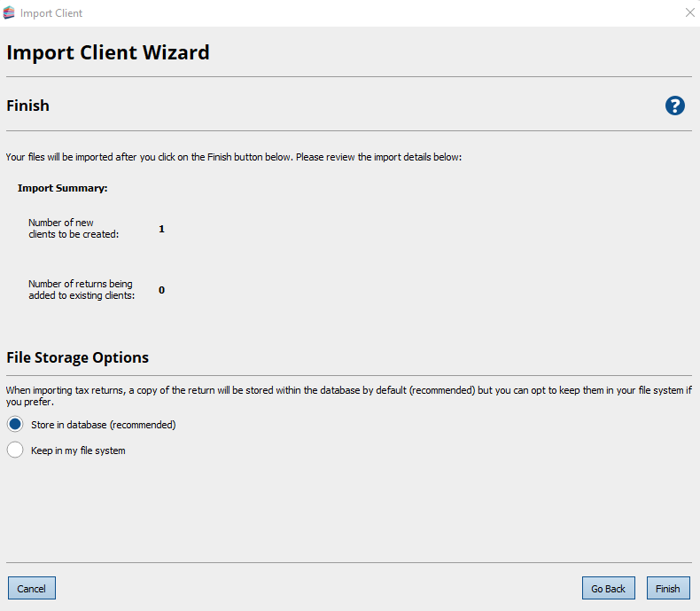This screenshot has height=611, width=700.
Task: Close the Import Client window
Action: 689,13
